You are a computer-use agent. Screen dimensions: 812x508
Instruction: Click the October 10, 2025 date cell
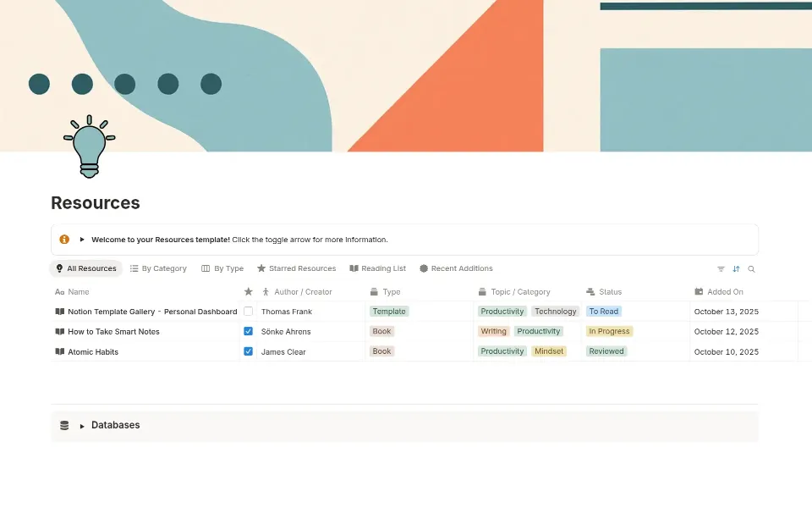click(x=726, y=352)
